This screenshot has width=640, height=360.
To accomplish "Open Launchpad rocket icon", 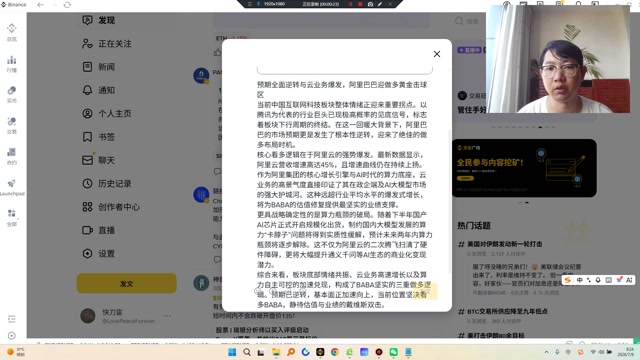I will pos(11,183).
